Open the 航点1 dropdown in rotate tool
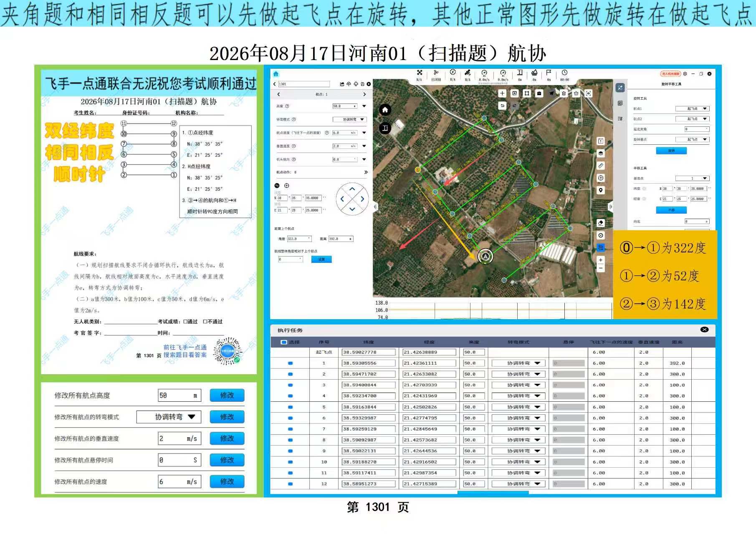This screenshot has width=756, height=534. coord(692,109)
